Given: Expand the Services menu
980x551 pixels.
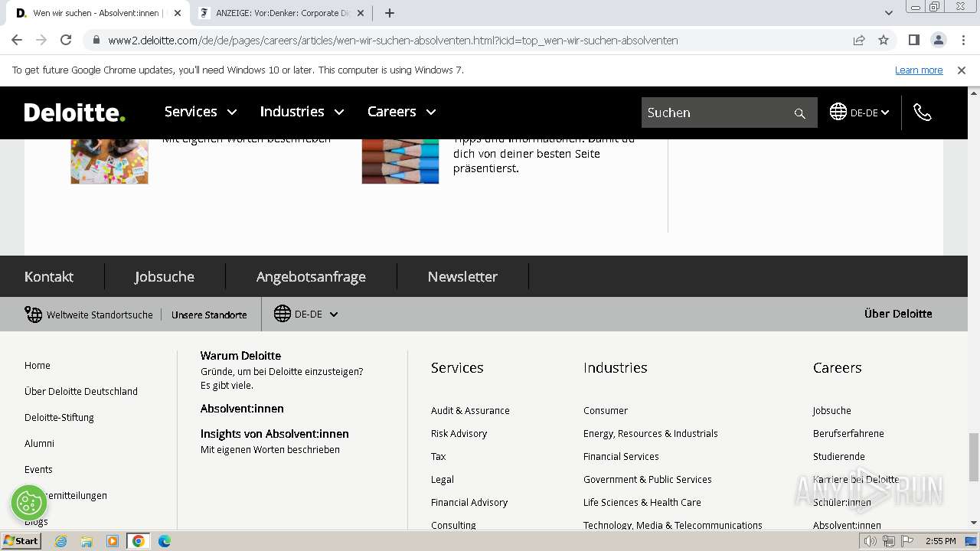Looking at the screenshot, I should click(201, 112).
